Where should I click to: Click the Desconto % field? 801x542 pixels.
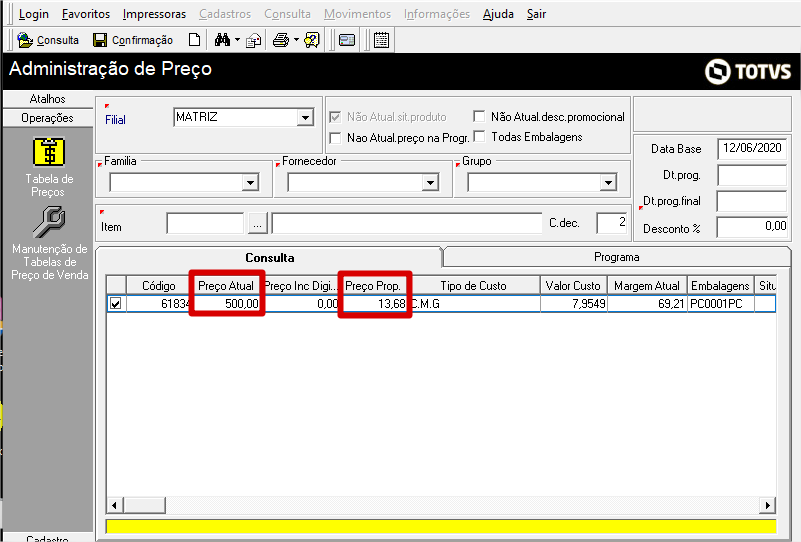[751, 227]
